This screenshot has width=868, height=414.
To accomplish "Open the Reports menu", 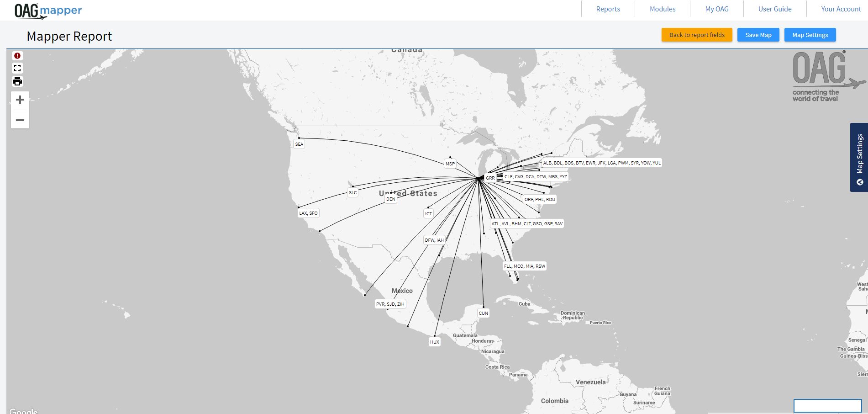I will click(x=608, y=9).
